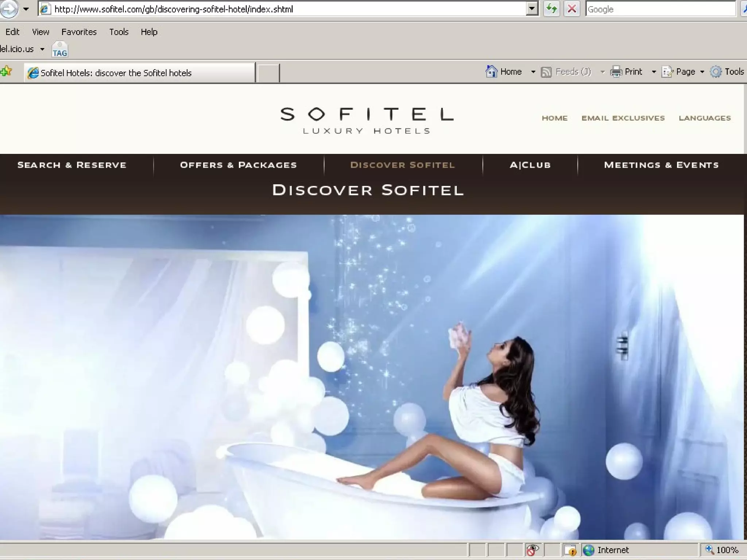Click the Refresh page icon
This screenshot has height=560, width=747.
click(x=551, y=9)
